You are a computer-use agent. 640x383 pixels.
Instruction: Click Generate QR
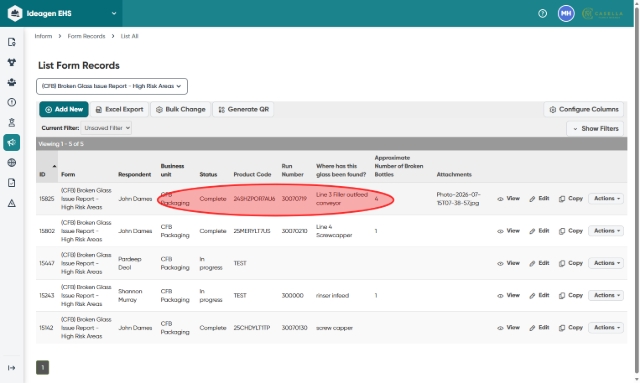(x=243, y=109)
